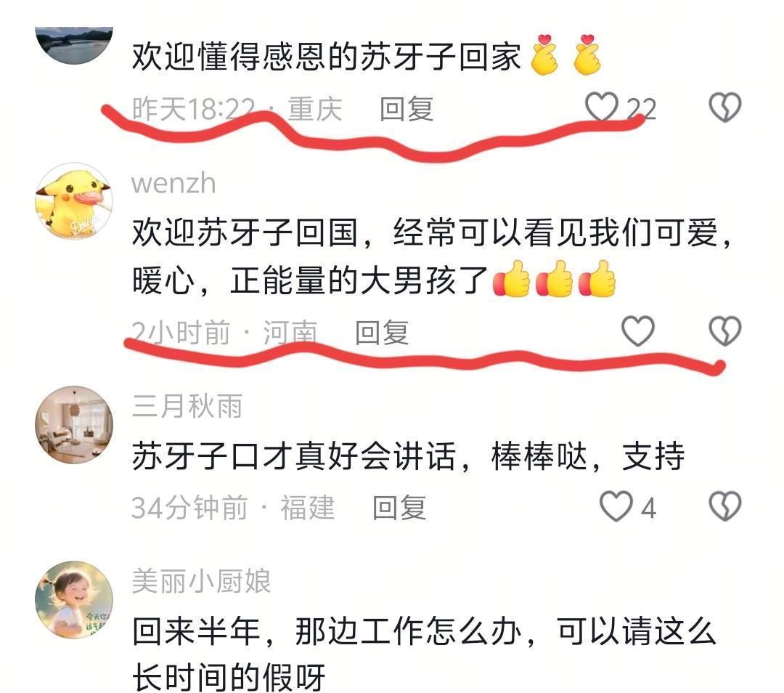Dislike the 重庆 comment with broken heart

click(x=725, y=107)
